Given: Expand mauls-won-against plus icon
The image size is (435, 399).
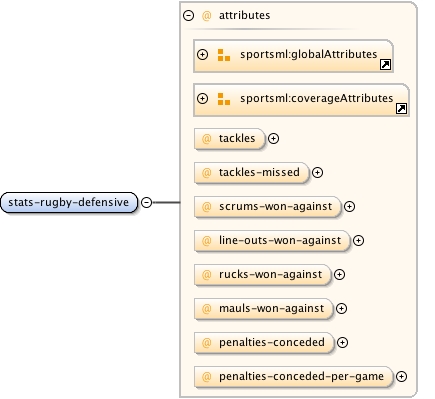Looking at the screenshot, I should pyautogui.click(x=341, y=308).
